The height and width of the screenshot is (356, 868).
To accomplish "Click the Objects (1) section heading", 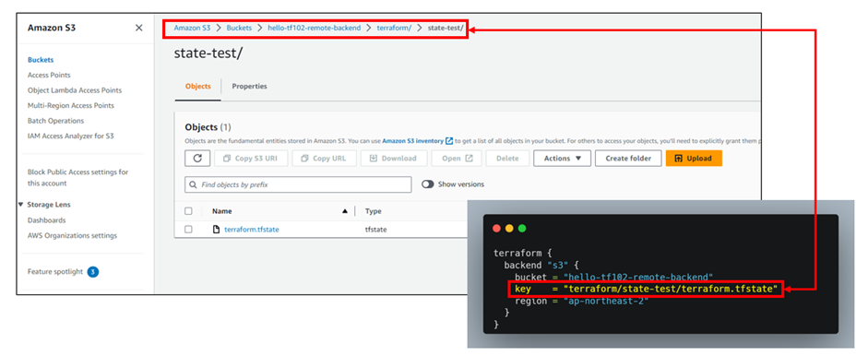I will click(208, 127).
